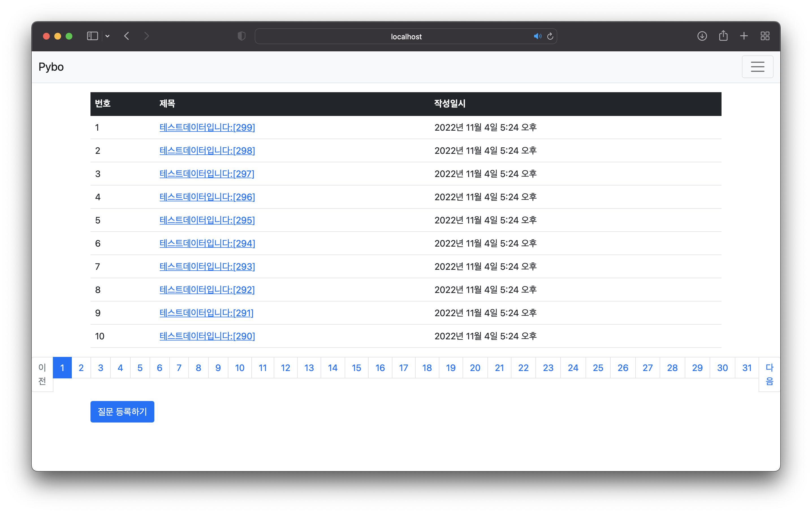Click the privacy shield icon

point(241,36)
